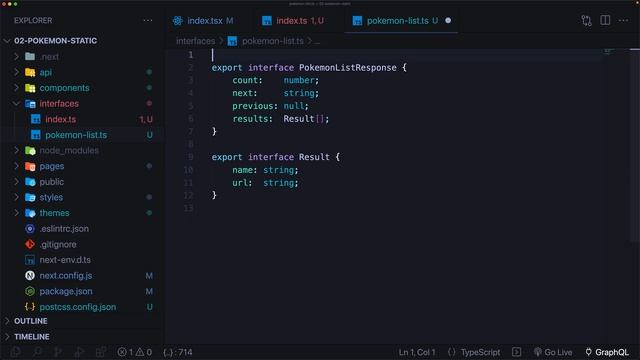The width and height of the screenshot is (640, 360).
Task: Click the minimap scrollbar at editor right
Action: click(634, 145)
